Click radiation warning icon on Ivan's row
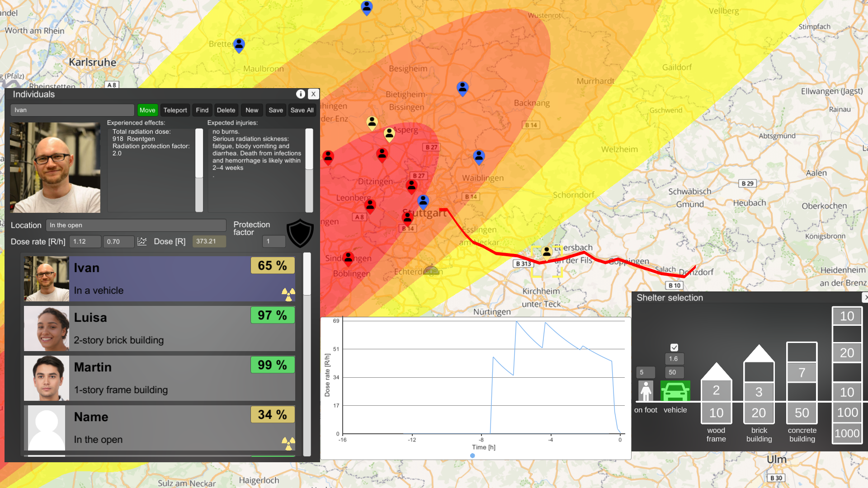Image resolution: width=868 pixels, height=488 pixels. (x=288, y=294)
